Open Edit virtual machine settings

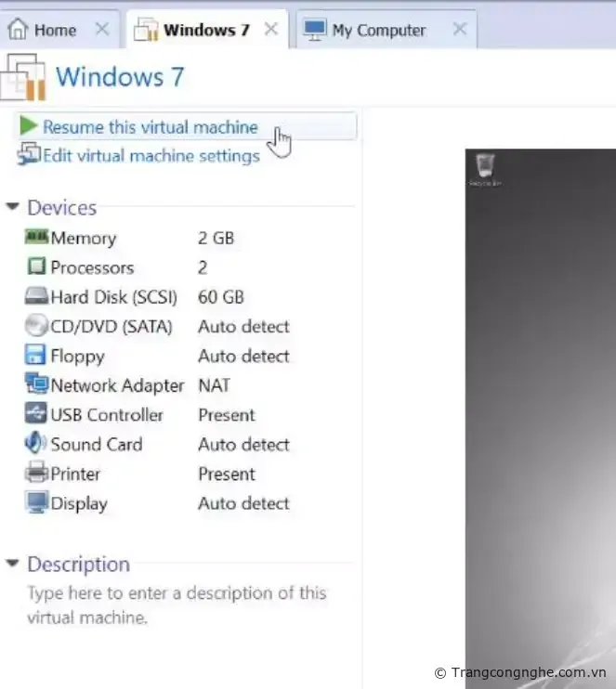coord(151,155)
